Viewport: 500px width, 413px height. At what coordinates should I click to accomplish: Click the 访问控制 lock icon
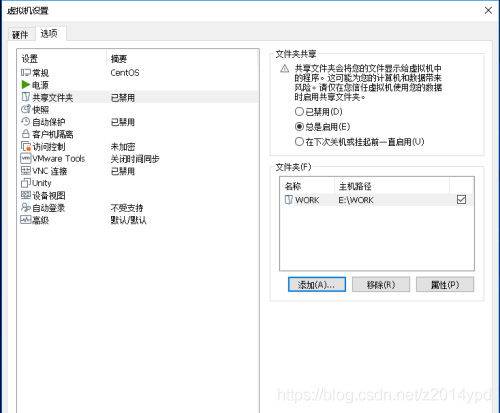pyautogui.click(x=26, y=146)
